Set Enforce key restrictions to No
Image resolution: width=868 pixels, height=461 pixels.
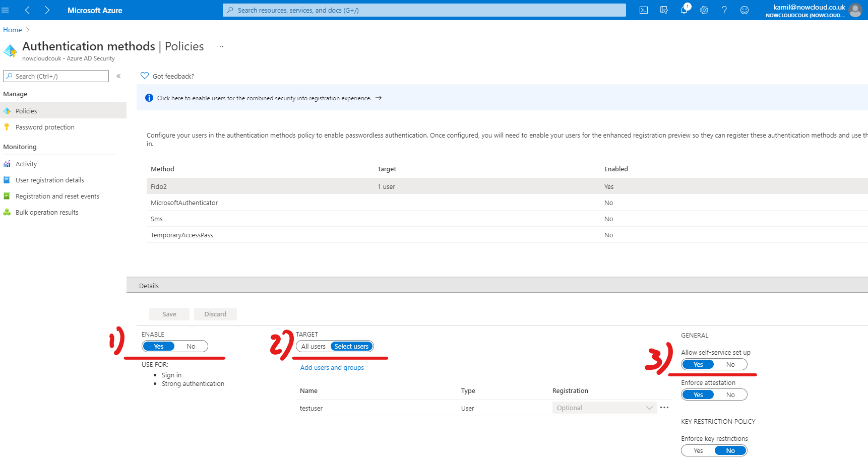(730, 450)
